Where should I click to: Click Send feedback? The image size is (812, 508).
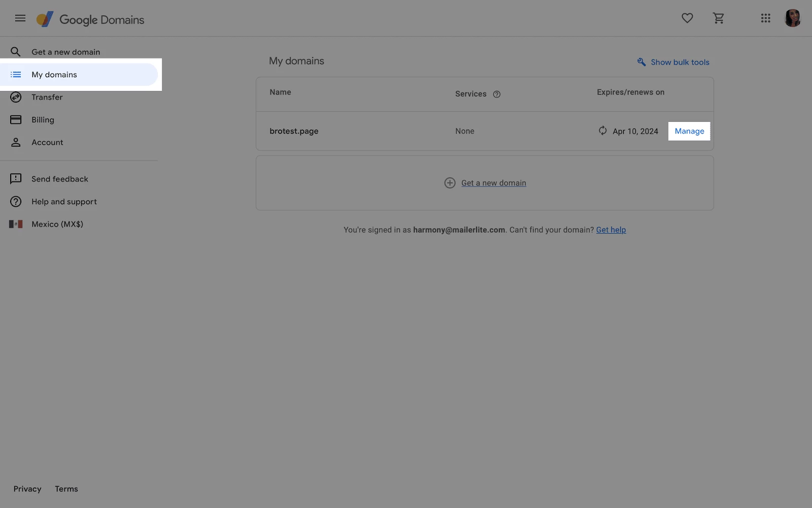pyautogui.click(x=59, y=179)
